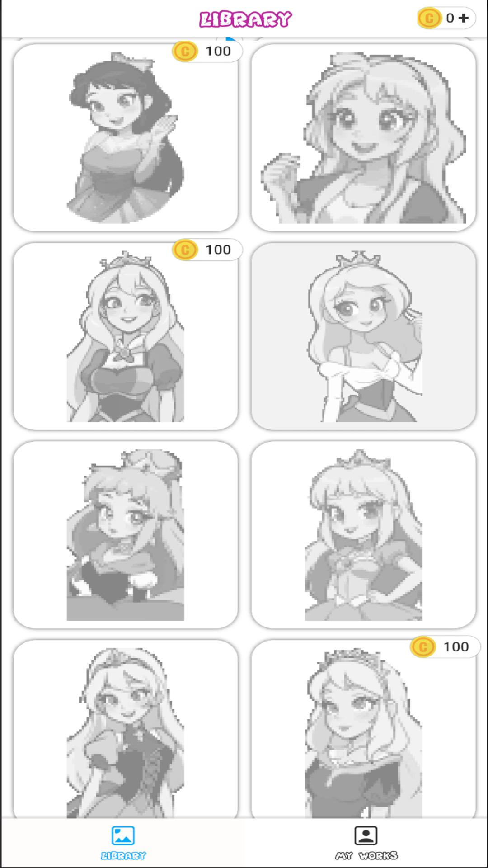Click the Library title logo
This screenshot has width=488, height=868.
pos(246,19)
